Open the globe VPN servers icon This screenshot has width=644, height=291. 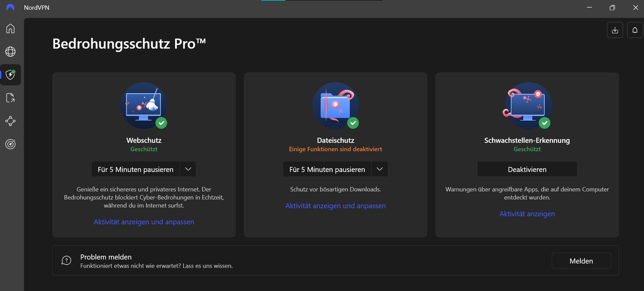coord(10,52)
